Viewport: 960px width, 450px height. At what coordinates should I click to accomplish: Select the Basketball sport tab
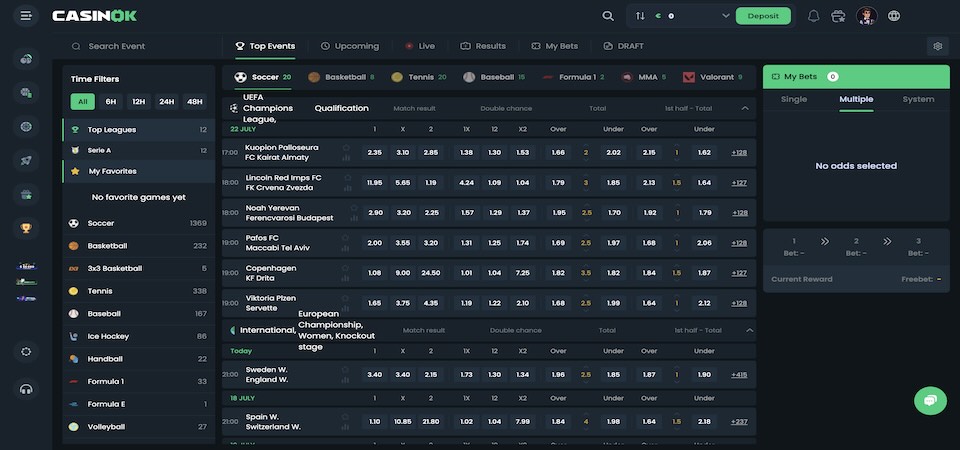tap(341, 77)
